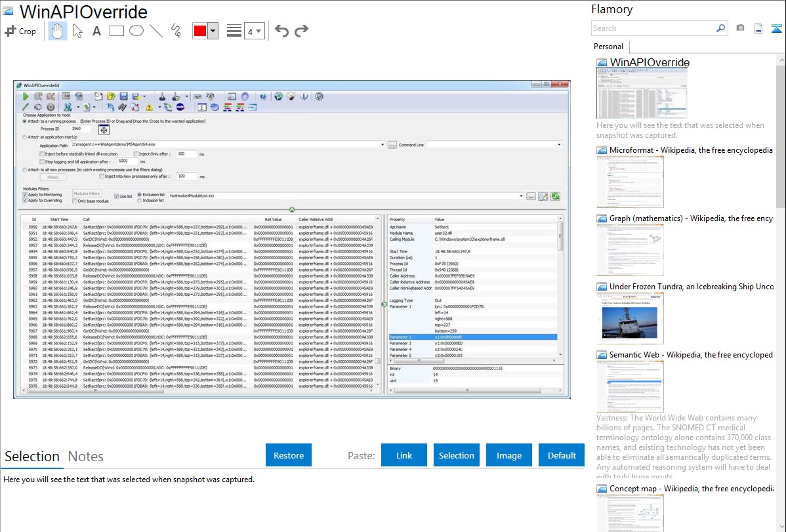Pick the ellipse shape tool
The height and width of the screenshot is (532, 786).
point(136,31)
